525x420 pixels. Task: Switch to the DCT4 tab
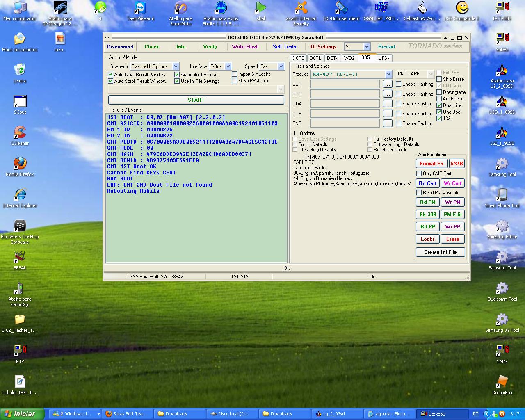pyautogui.click(x=333, y=58)
